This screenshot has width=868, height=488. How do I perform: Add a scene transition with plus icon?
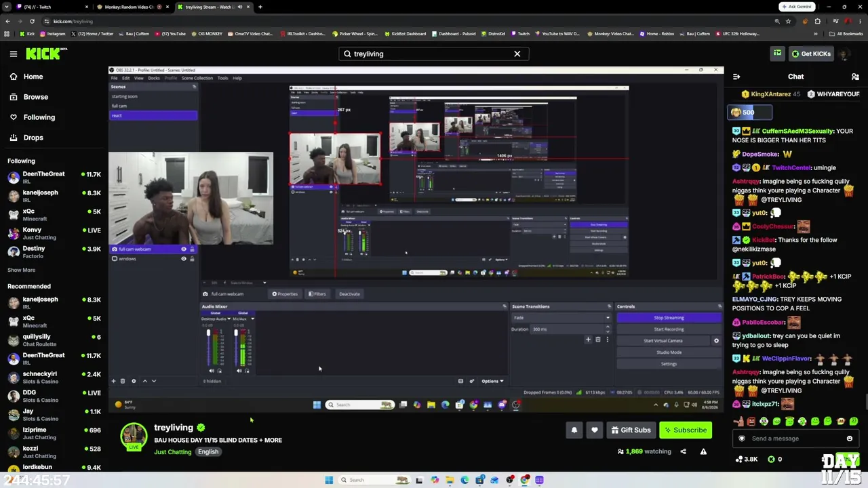click(588, 340)
